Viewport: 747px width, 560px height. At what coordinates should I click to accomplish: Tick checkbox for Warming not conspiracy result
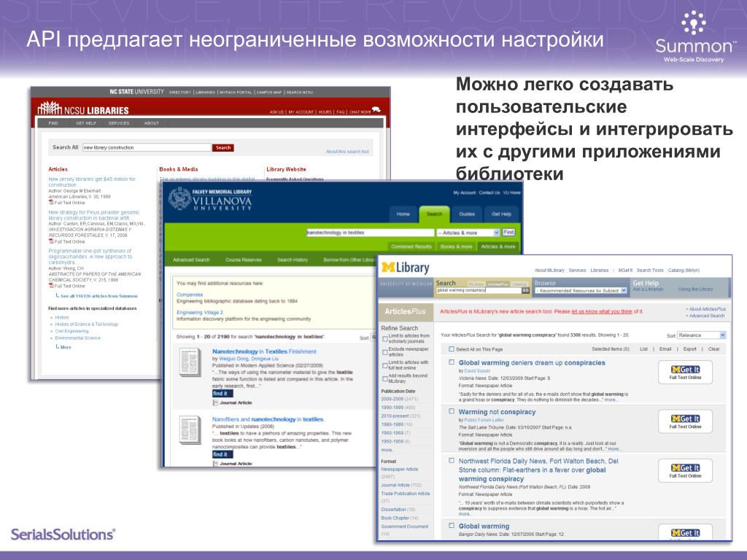[451, 411]
